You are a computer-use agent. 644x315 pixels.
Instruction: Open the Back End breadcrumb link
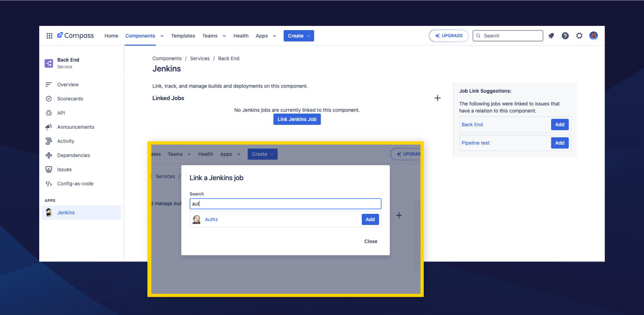[229, 58]
